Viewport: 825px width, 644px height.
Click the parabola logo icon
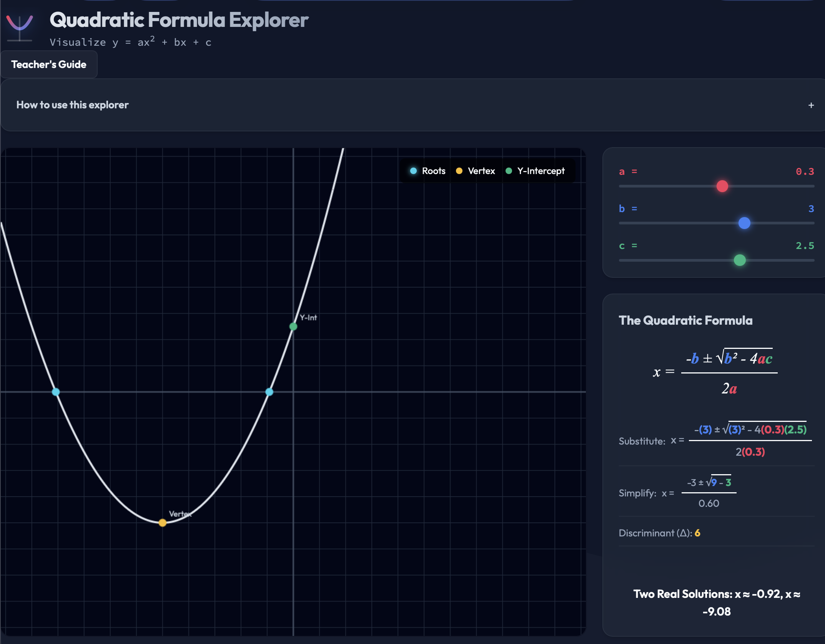[20, 28]
